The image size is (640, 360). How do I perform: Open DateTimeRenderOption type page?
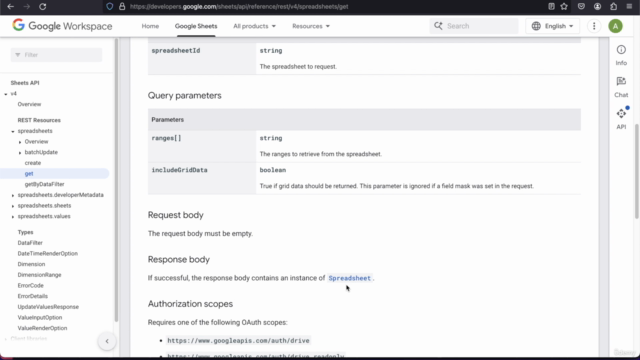47,253
